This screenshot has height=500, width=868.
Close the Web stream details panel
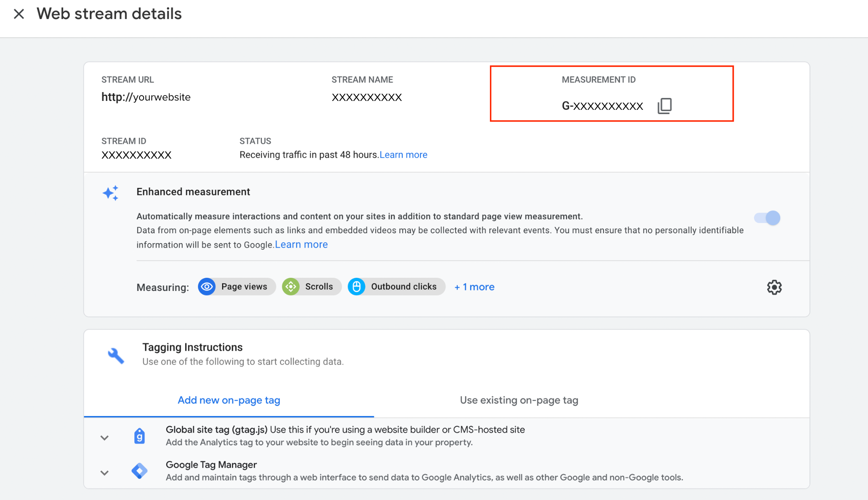pyautogui.click(x=19, y=14)
